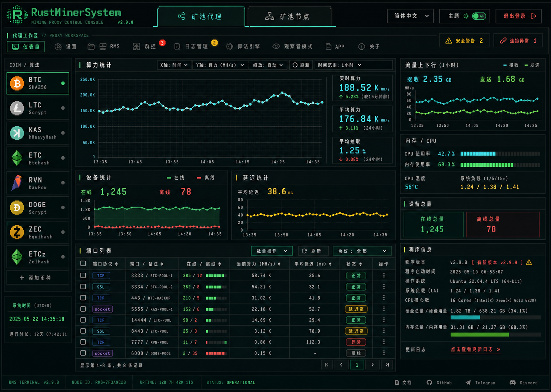
Task: Open row actions for KAS-POOL-1
Action: point(384,309)
